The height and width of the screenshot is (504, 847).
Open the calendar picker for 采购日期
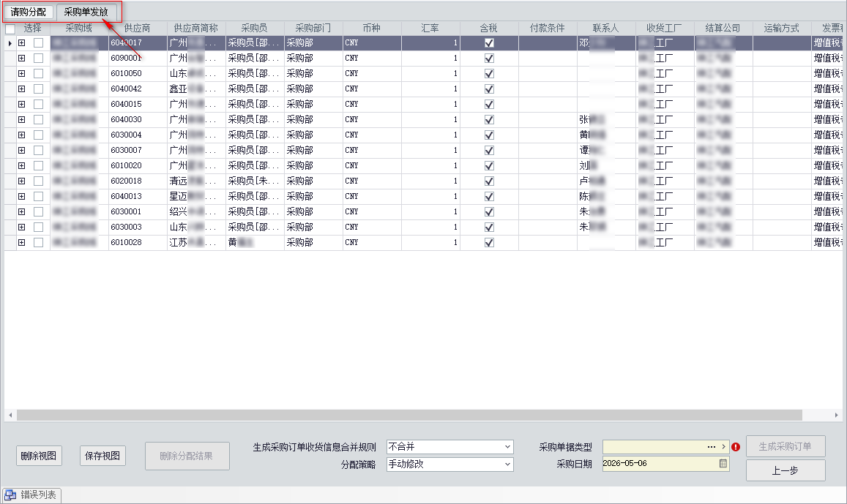[x=723, y=464]
